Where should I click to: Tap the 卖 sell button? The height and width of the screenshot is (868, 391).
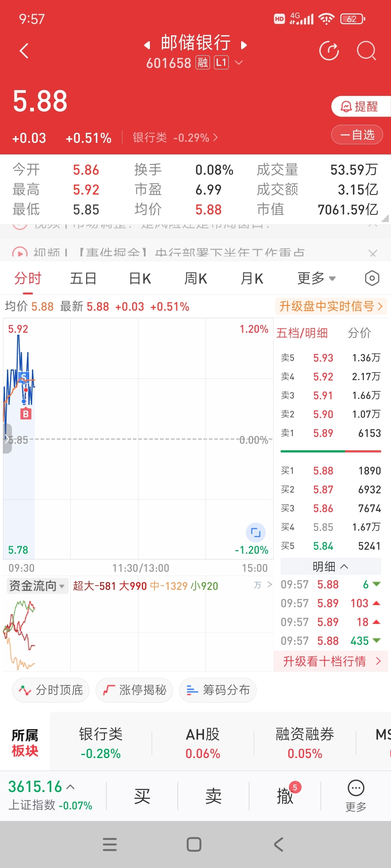click(x=213, y=796)
